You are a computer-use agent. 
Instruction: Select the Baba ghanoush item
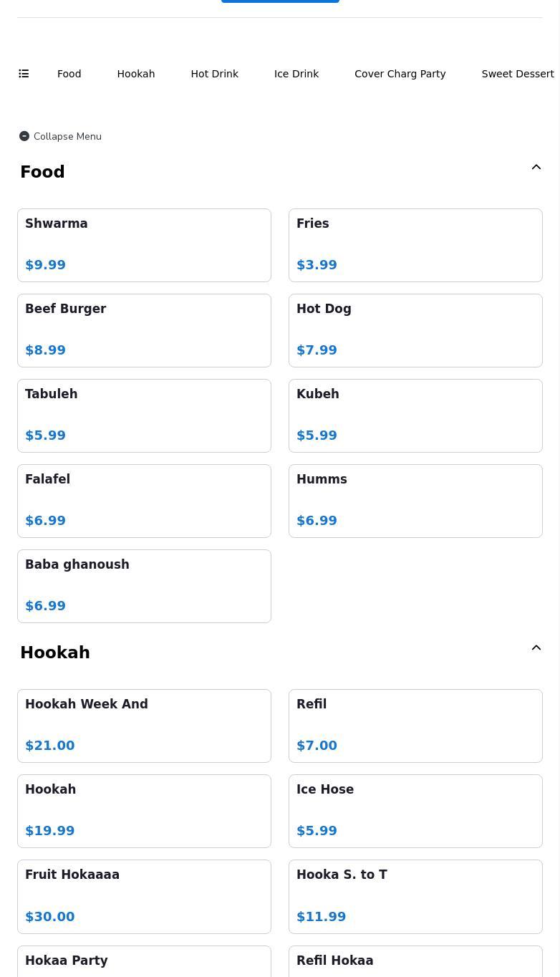point(144,586)
